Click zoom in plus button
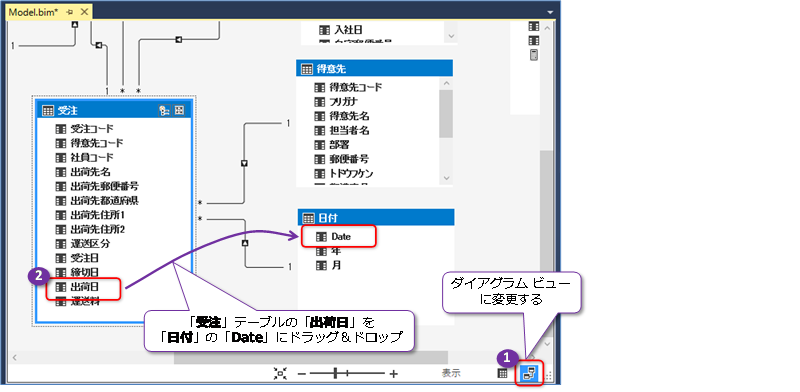 click(x=393, y=374)
